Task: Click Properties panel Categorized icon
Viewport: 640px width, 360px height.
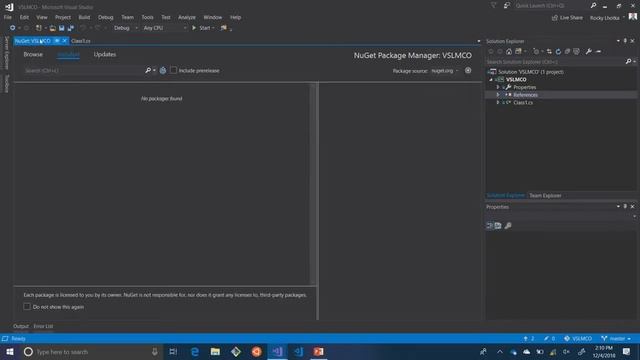Action: [489, 226]
